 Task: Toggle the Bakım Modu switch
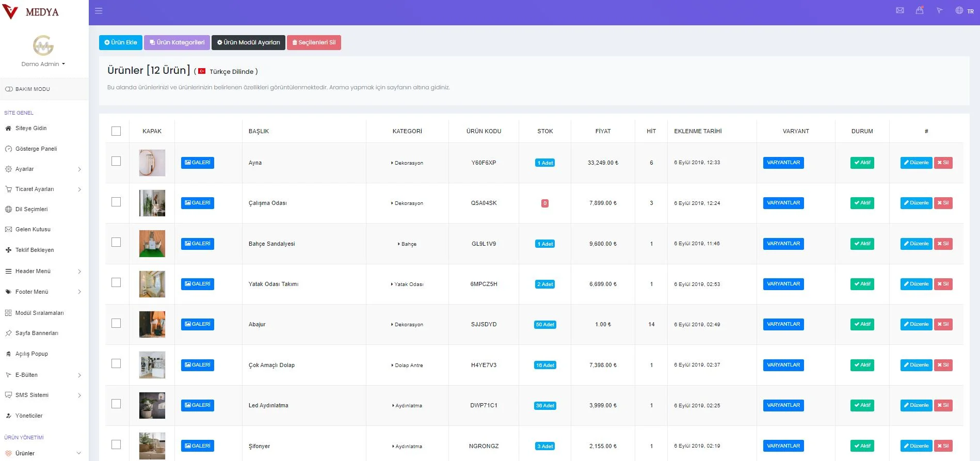9,89
